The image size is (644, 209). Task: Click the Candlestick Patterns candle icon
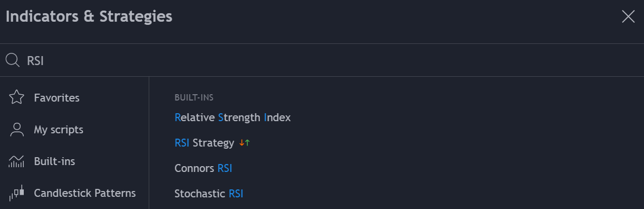[x=17, y=193]
